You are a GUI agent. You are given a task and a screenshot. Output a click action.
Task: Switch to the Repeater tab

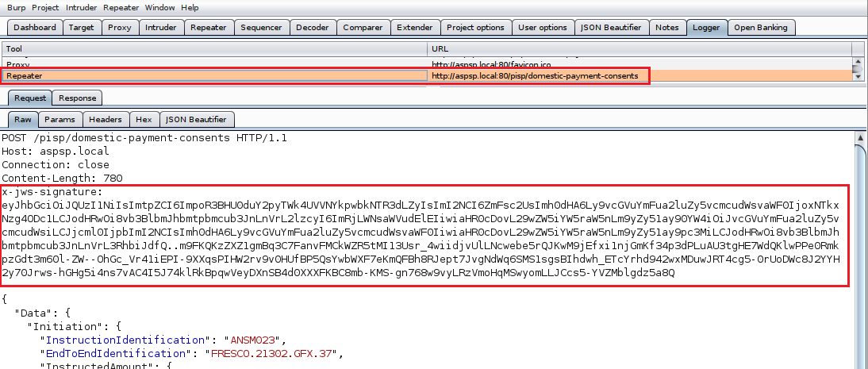209,27
